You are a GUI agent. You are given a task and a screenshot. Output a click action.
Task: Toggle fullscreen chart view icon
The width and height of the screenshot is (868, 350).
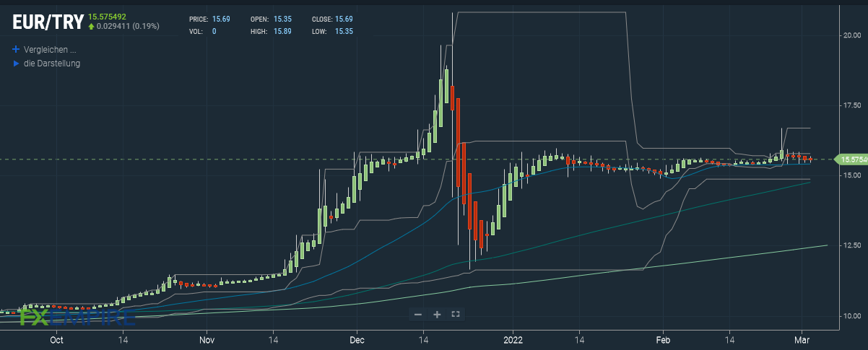(455, 314)
